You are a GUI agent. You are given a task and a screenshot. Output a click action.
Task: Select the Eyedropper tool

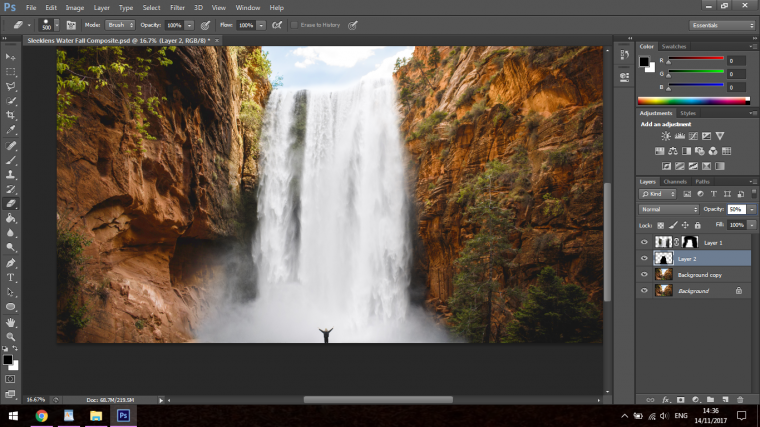tap(10, 130)
